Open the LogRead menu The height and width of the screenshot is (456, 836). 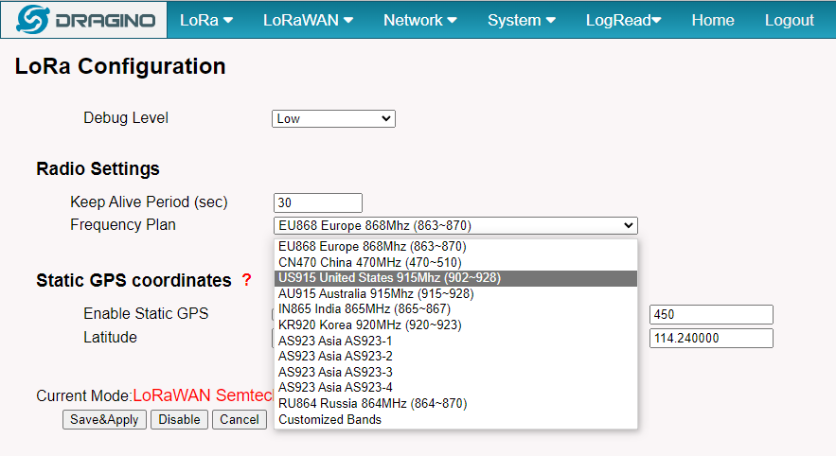623,20
